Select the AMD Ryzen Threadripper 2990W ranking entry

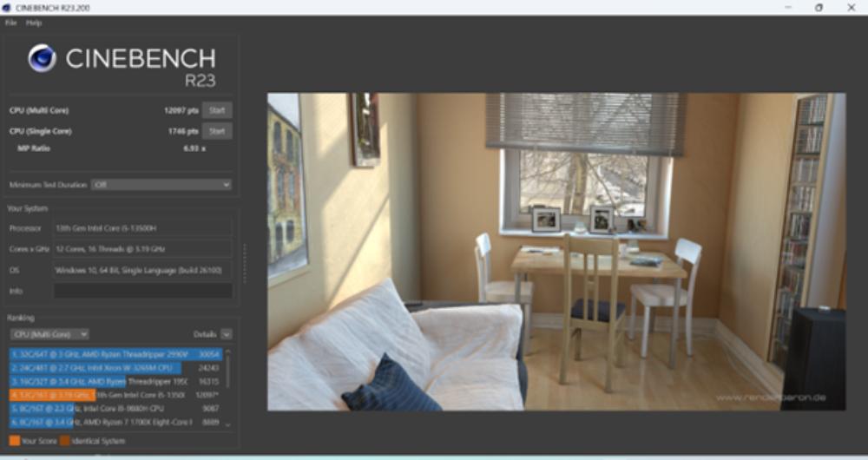click(115, 354)
